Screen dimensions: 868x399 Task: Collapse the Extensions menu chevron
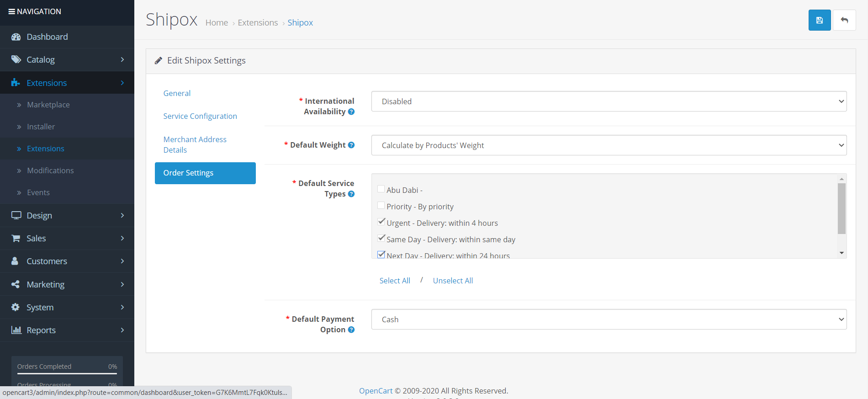(x=122, y=83)
